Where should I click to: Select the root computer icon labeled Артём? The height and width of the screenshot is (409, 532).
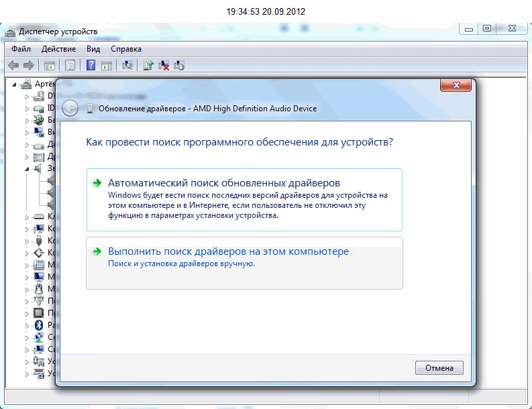26,84
